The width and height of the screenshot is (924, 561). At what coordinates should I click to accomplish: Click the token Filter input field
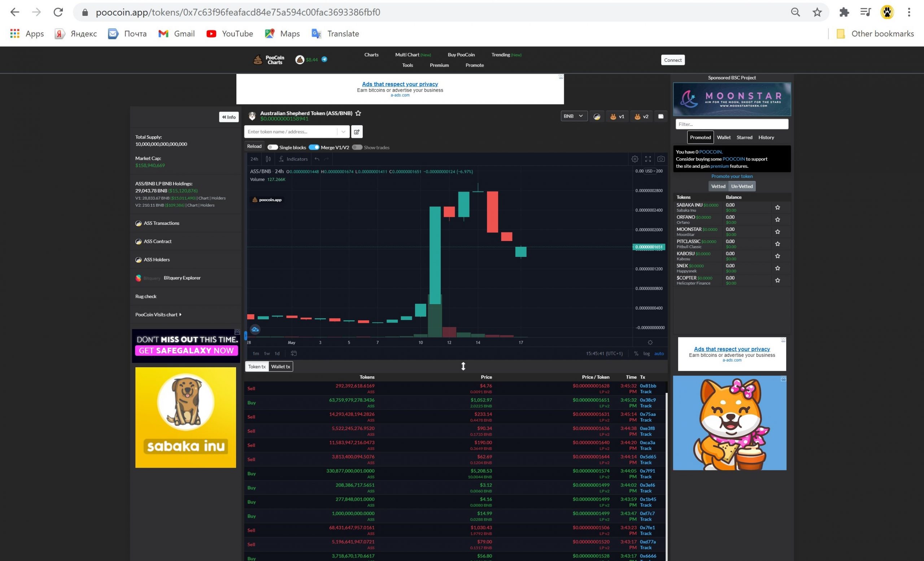pos(732,124)
